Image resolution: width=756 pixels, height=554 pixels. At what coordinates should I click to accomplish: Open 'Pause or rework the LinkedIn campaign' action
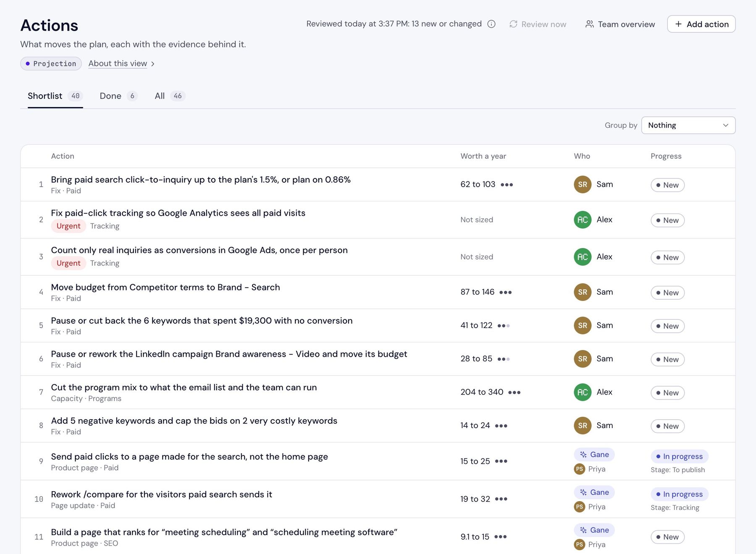pos(229,354)
